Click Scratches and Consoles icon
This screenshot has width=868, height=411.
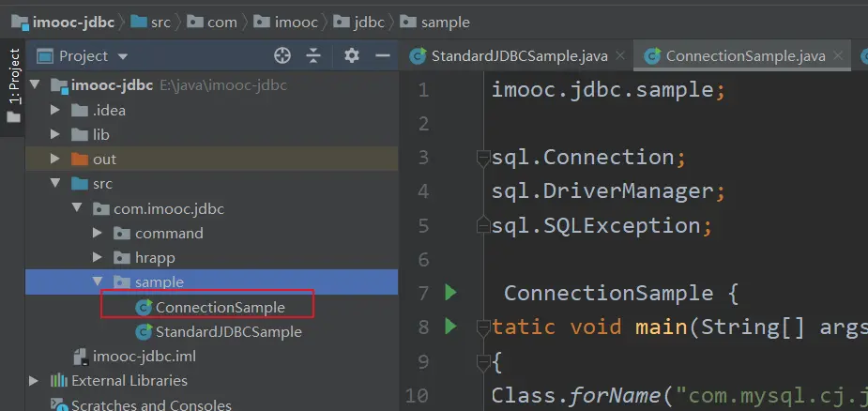coord(59,405)
